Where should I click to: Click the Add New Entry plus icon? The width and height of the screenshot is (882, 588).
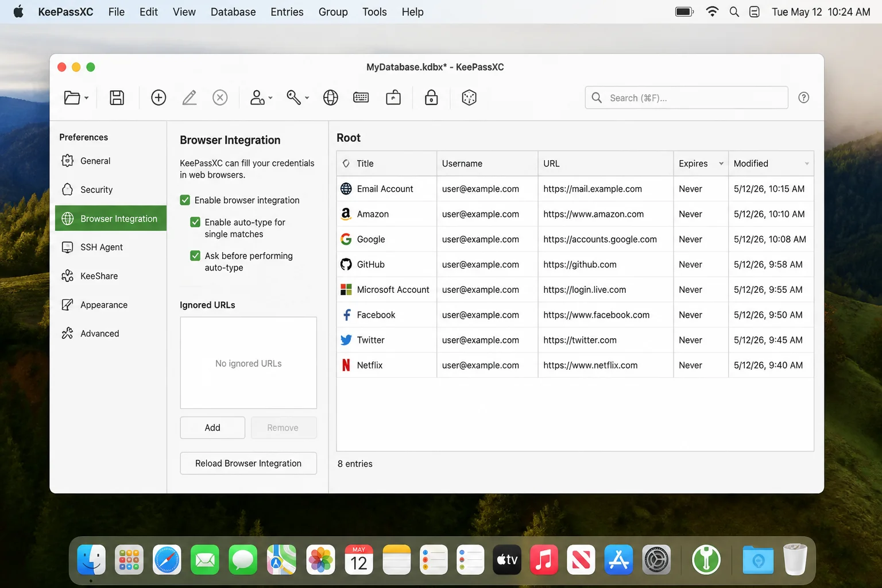tap(158, 98)
